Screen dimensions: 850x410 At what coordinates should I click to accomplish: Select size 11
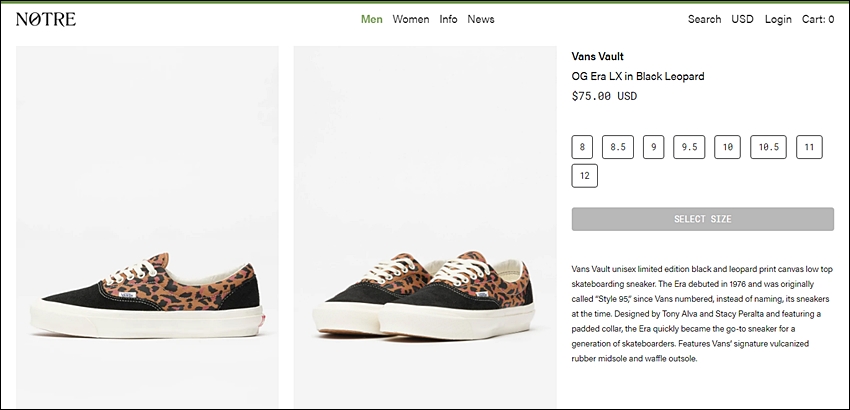[x=809, y=147]
